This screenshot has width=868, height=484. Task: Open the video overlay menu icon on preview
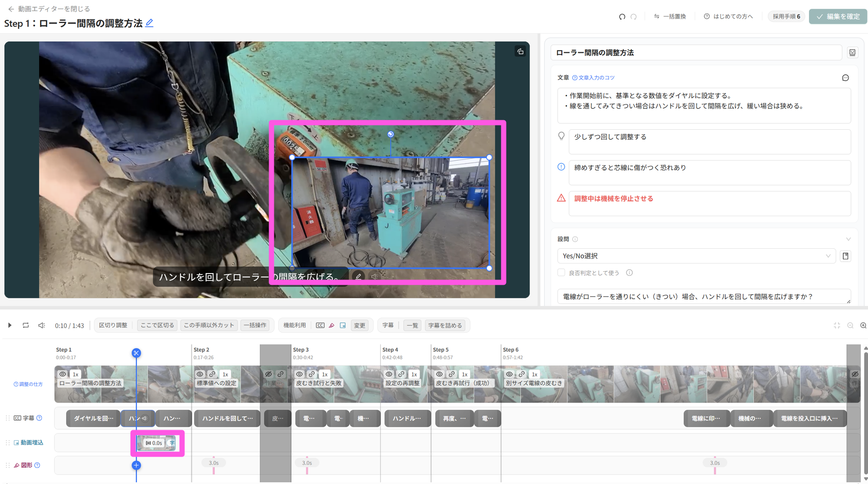tap(520, 52)
